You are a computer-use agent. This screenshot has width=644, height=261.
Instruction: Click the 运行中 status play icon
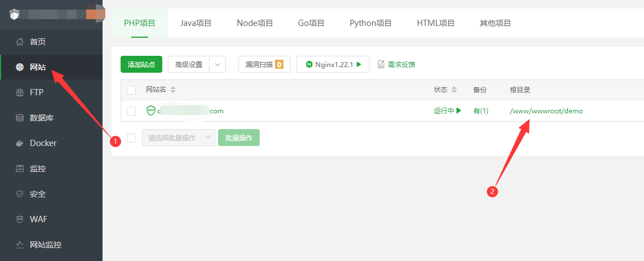tap(459, 110)
